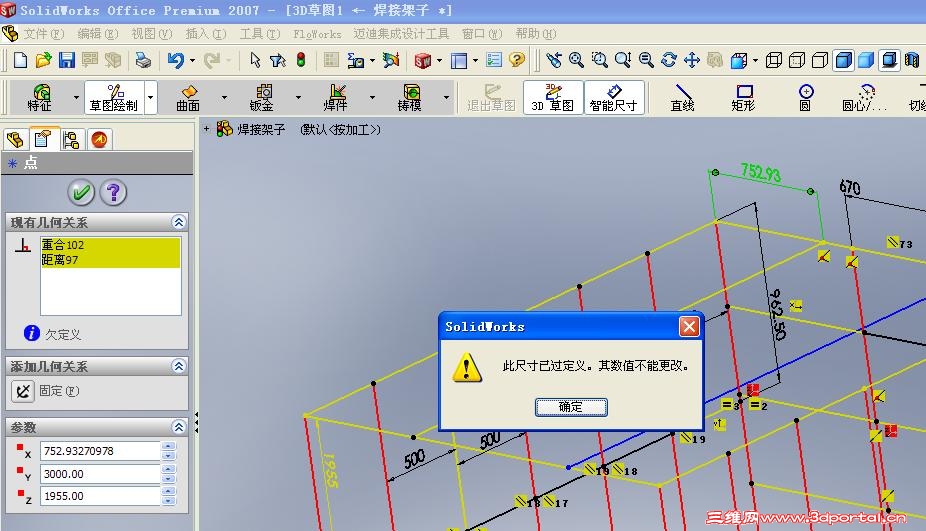This screenshot has height=531, width=926.
Task: Click the yellow Help question mark icon
Action: click(517, 60)
